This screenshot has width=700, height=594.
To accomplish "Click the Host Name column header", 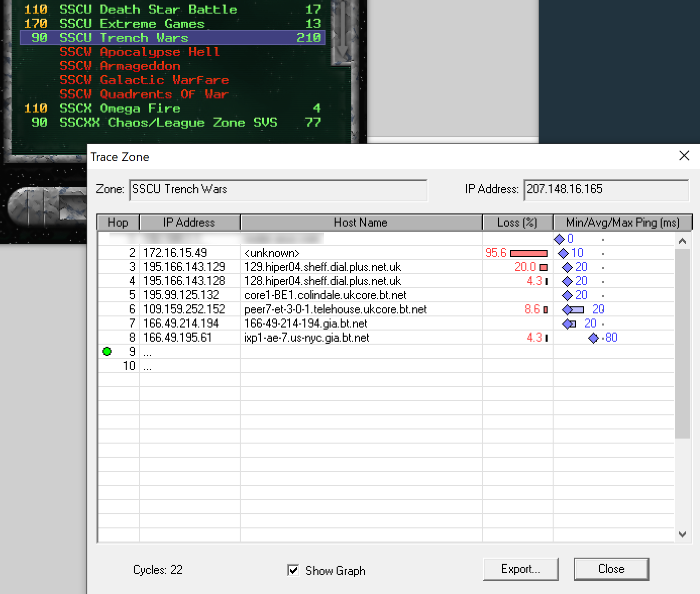I will click(361, 223).
